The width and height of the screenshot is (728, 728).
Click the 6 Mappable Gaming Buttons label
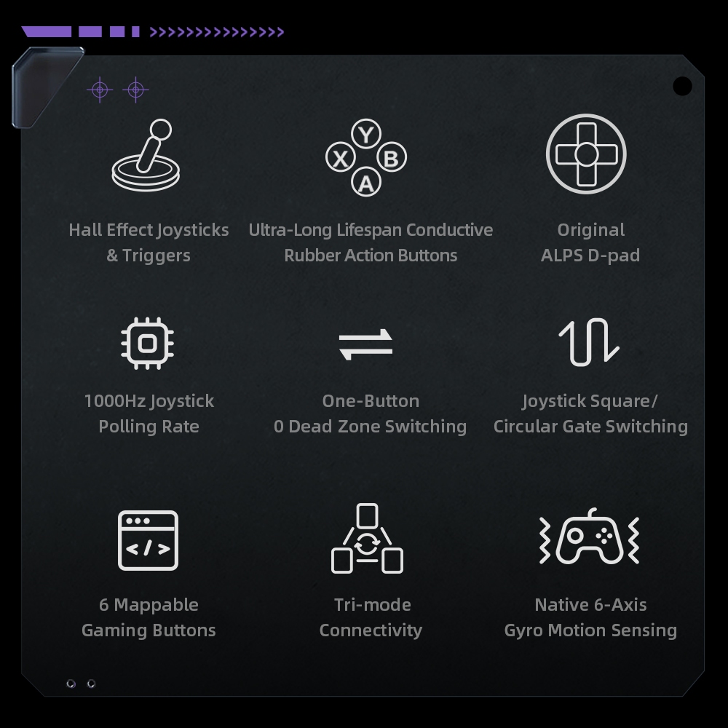pos(149,617)
